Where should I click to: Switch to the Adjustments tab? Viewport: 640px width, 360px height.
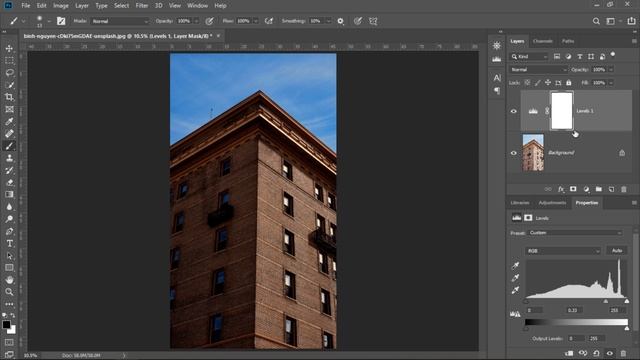(552, 203)
